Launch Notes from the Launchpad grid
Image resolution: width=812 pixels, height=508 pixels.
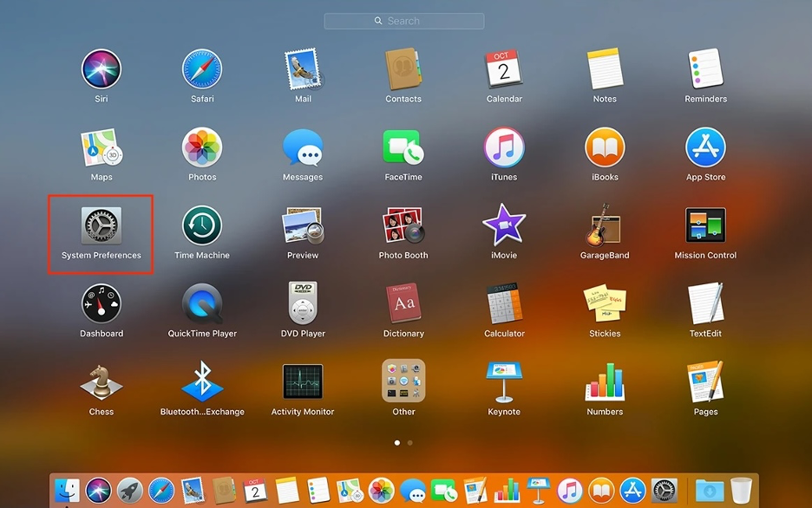coord(605,68)
